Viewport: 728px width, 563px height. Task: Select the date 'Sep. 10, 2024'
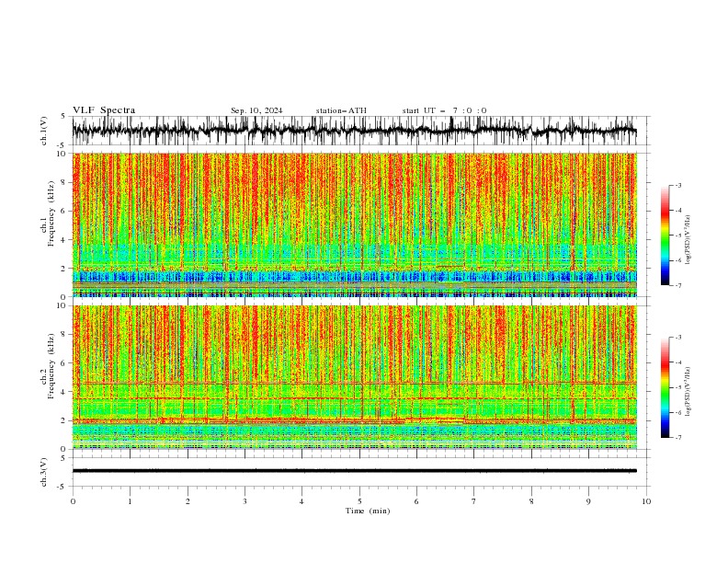[x=256, y=110]
